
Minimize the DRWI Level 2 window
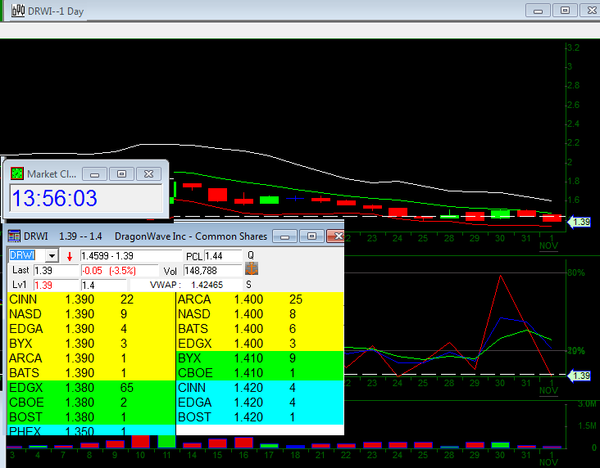[286, 235]
